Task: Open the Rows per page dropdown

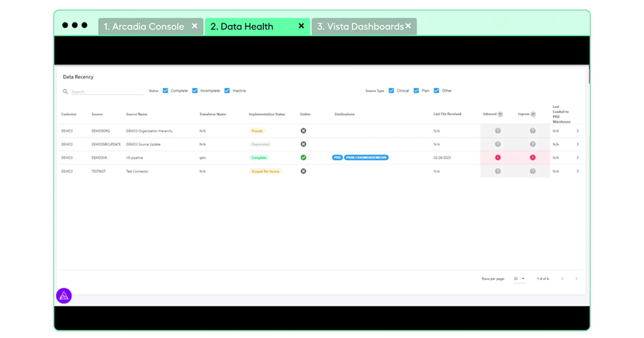Action: click(x=519, y=279)
